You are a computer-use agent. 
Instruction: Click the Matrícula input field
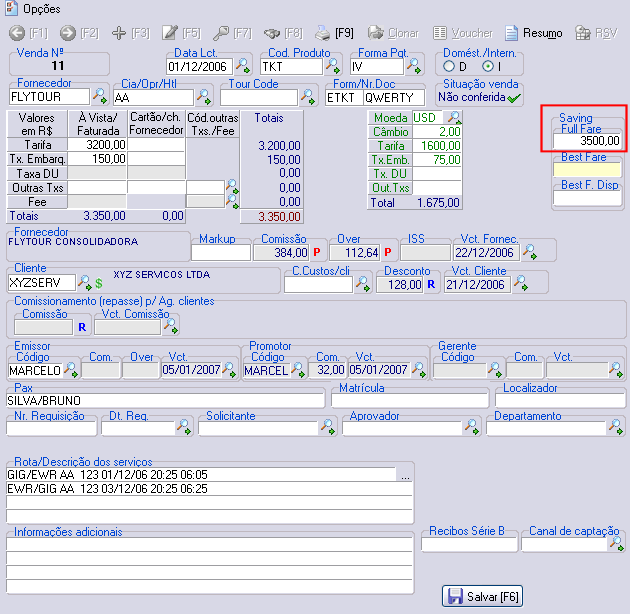pyautogui.click(x=409, y=401)
